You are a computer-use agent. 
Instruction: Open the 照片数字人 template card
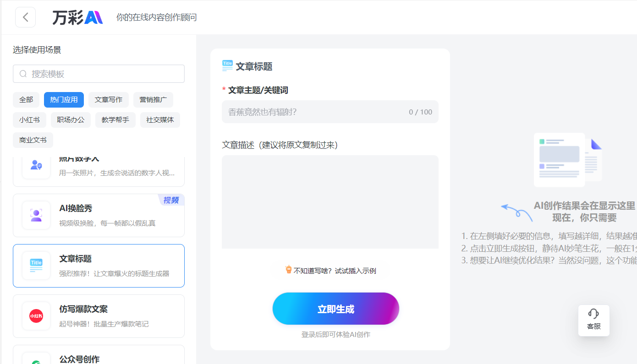99,171
